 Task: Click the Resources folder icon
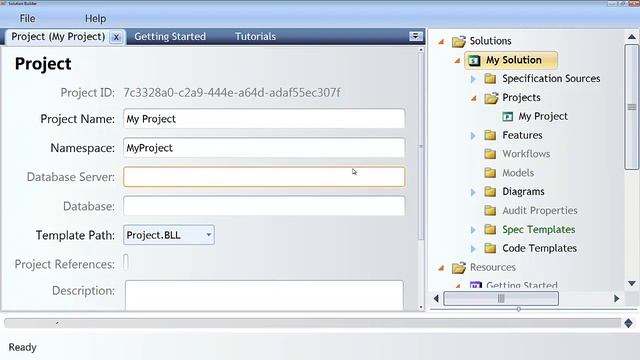[459, 268]
